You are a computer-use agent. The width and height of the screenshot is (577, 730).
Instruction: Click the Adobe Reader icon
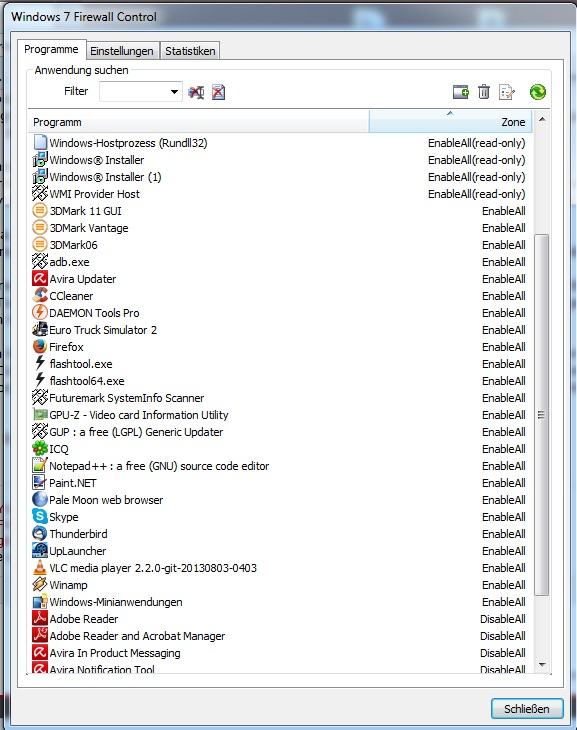coord(40,618)
